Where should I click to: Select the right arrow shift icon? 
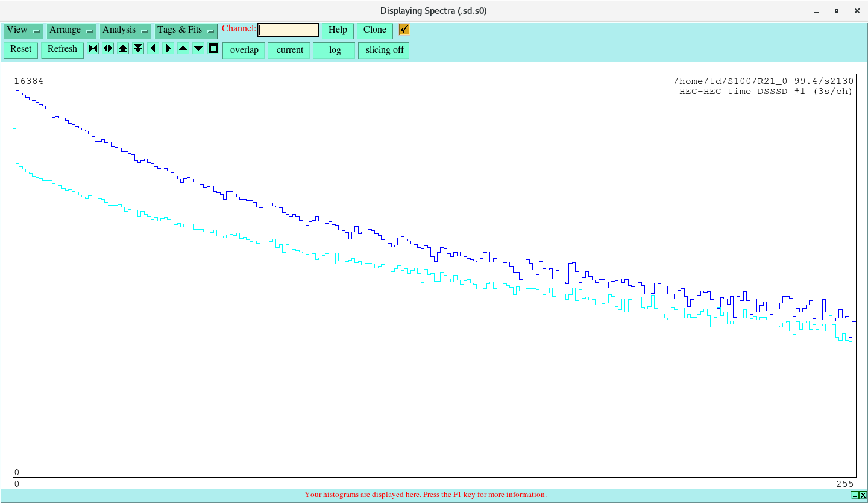pos(168,48)
